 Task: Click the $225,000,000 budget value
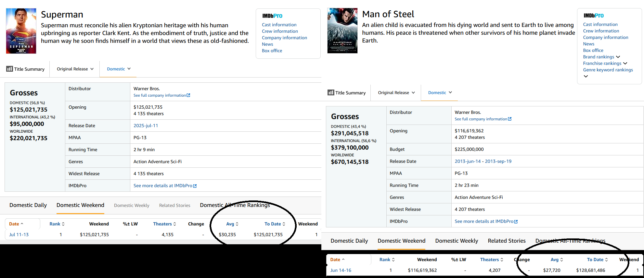[x=469, y=149]
